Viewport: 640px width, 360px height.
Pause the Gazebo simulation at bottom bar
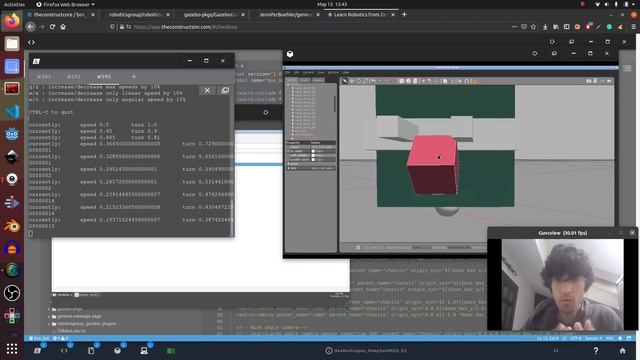click(358, 247)
